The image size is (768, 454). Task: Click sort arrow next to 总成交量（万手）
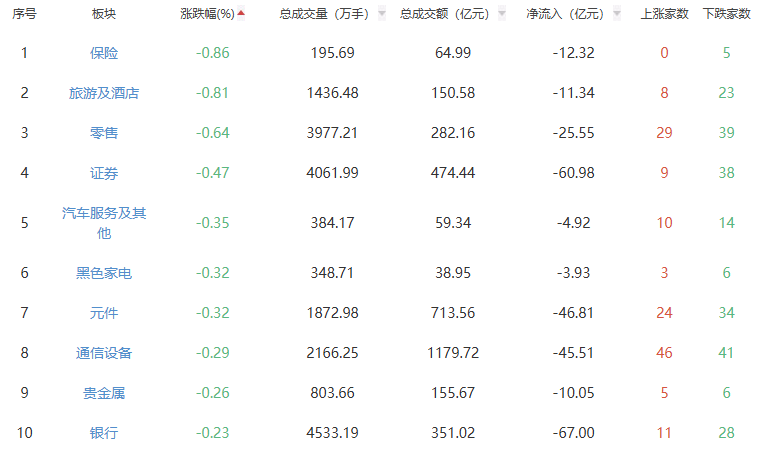point(381,14)
